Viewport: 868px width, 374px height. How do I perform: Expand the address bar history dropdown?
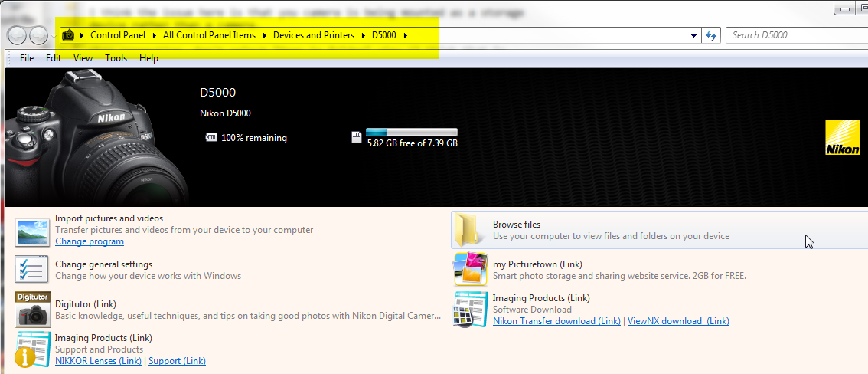pos(693,35)
